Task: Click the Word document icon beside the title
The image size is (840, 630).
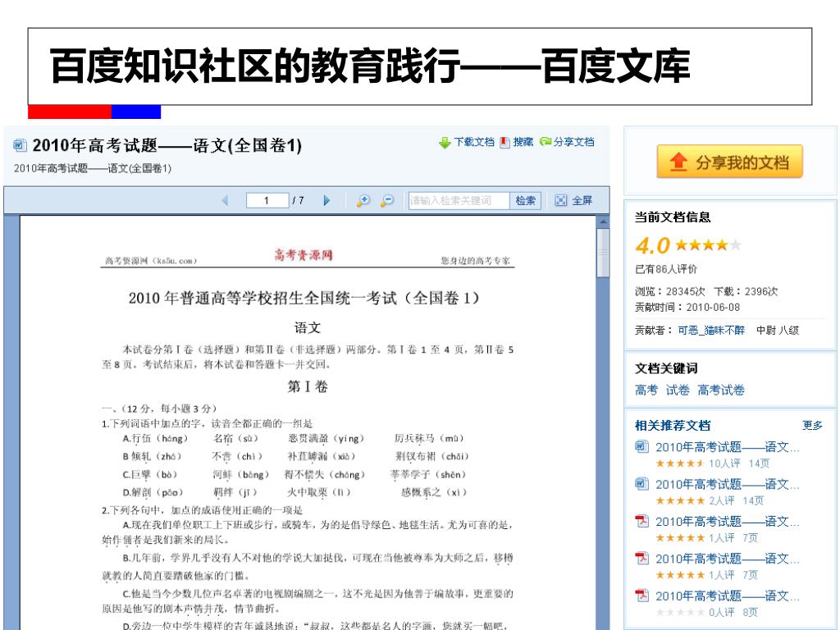Action: [x=20, y=144]
